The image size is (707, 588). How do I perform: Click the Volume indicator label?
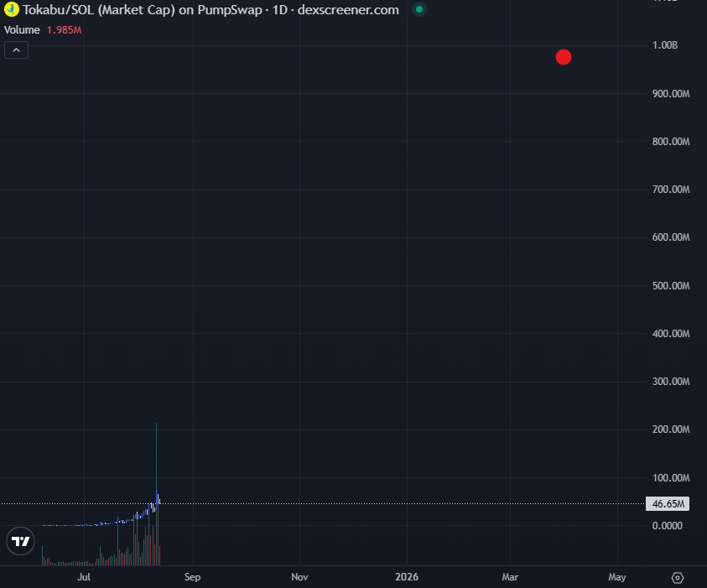pyautogui.click(x=22, y=30)
